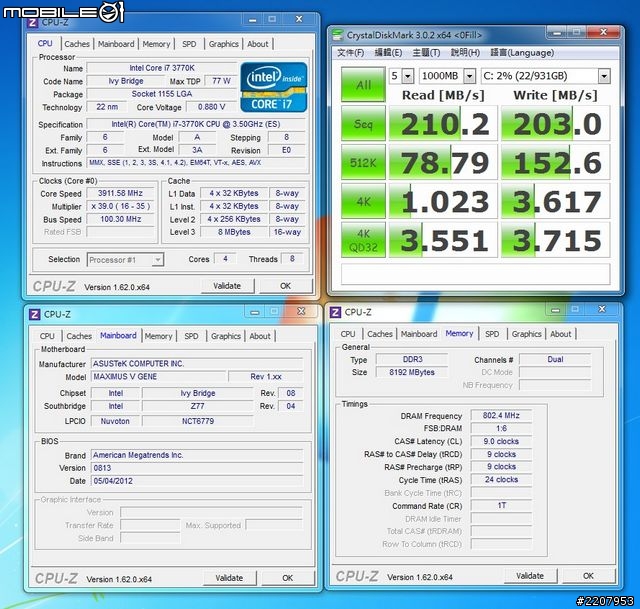Click Validate in Memory CPU-Z window
The height and width of the screenshot is (609, 640).
(x=530, y=576)
